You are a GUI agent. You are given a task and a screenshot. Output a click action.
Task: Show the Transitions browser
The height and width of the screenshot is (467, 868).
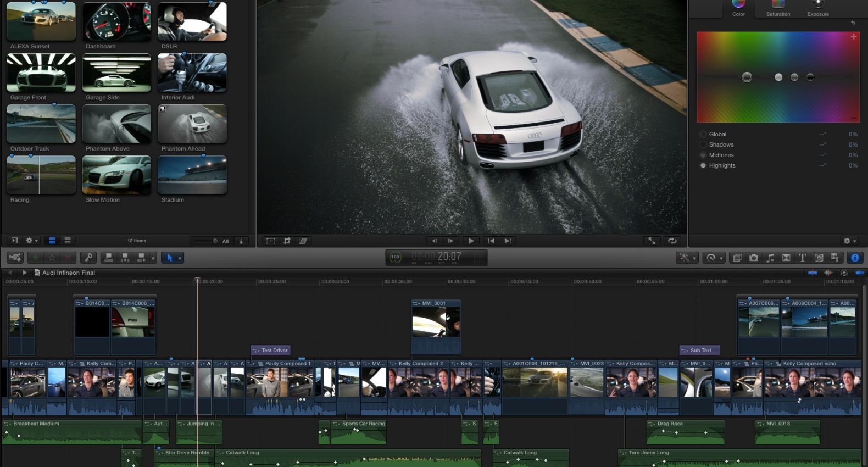coord(786,258)
